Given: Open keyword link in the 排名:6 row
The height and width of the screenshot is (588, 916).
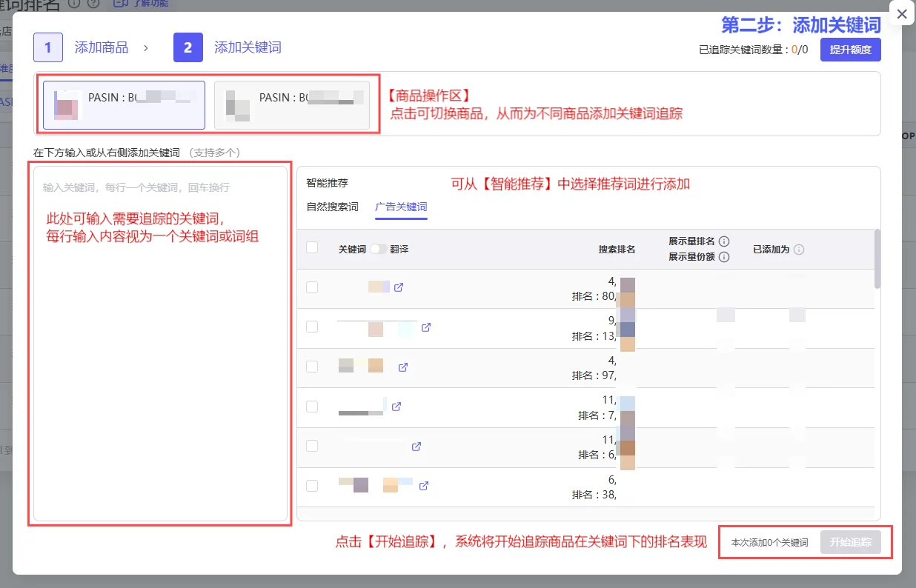Looking at the screenshot, I should 416,447.
